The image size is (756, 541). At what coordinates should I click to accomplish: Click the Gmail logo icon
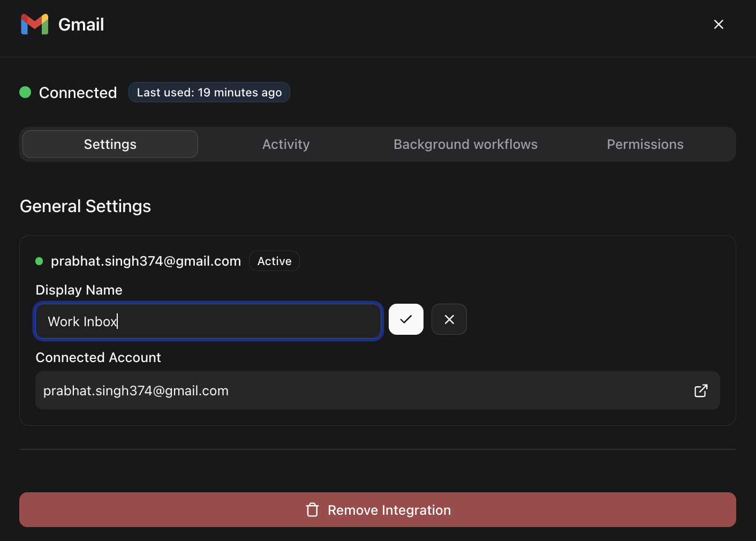(x=34, y=24)
